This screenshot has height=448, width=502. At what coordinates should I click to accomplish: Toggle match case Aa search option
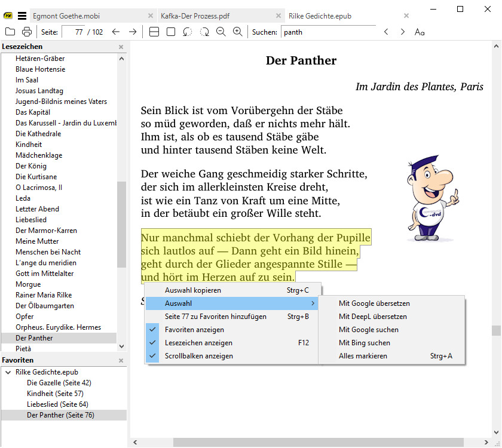[420, 32]
